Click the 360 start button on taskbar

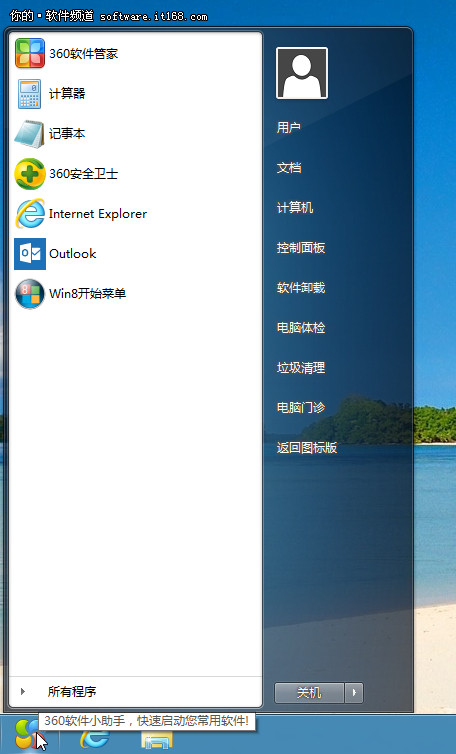tap(29, 734)
